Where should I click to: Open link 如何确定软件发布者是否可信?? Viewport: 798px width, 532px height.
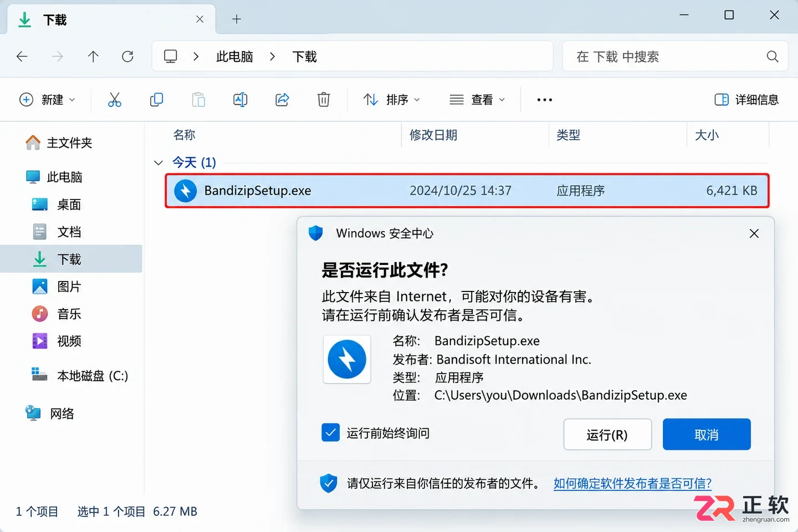coord(632,483)
